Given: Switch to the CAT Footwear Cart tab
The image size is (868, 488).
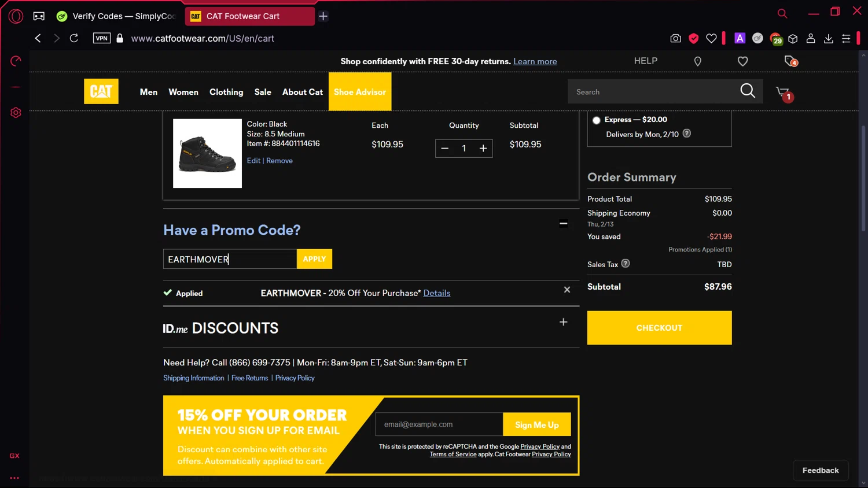Looking at the screenshot, I should [250, 16].
